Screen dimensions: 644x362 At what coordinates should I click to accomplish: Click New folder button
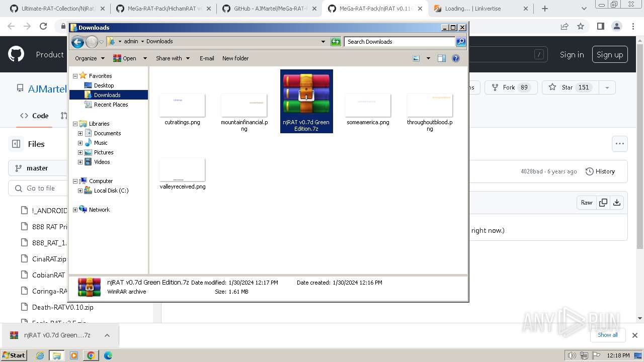tap(235, 58)
